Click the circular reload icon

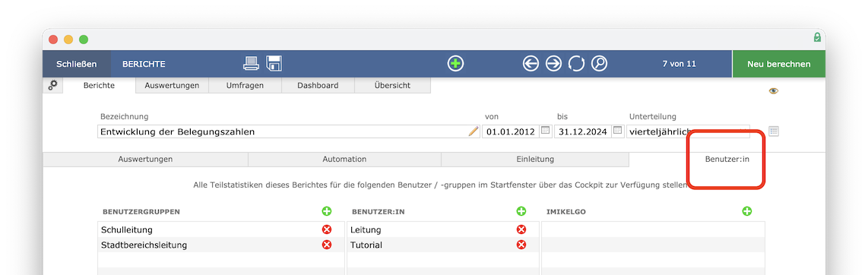point(576,64)
